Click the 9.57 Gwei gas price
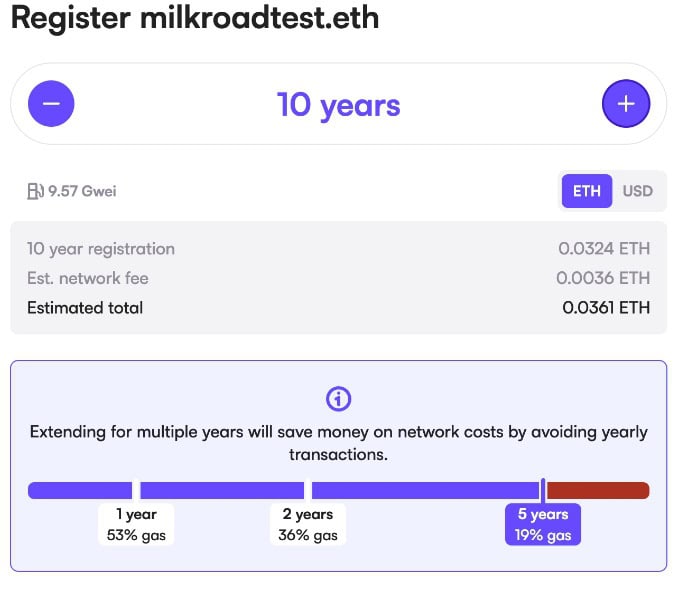This screenshot has width=678, height=592. [x=82, y=191]
